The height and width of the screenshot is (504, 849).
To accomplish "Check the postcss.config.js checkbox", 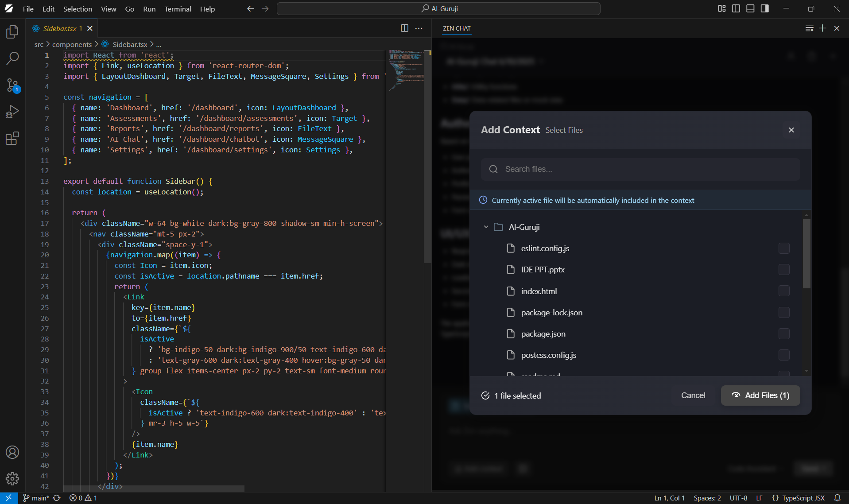I will point(784,355).
